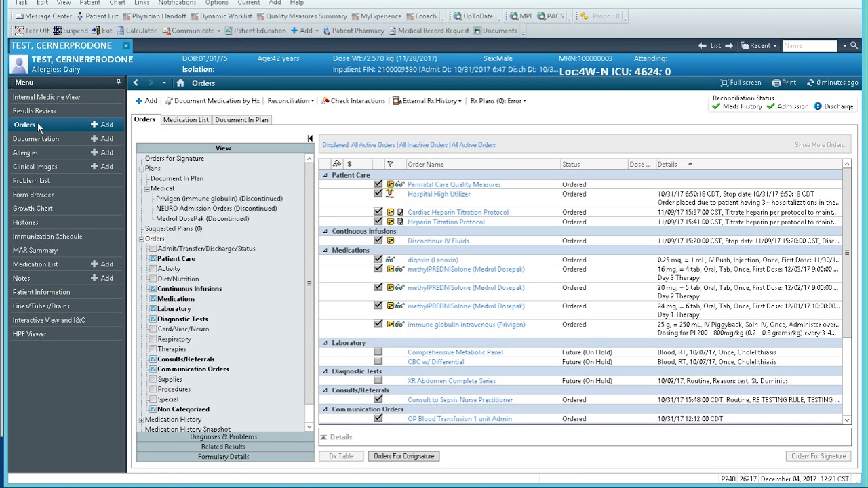Launch UpToDate reference

[x=473, y=16]
